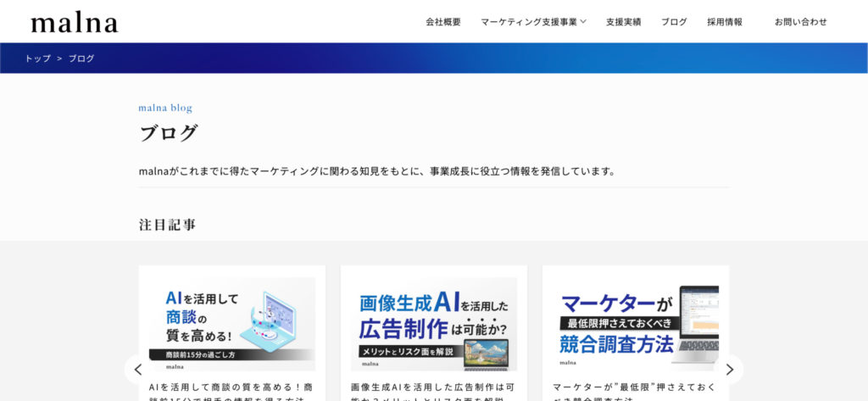Open the AI商談の質を高める article thumbnail
868x401 pixels.
(x=231, y=324)
